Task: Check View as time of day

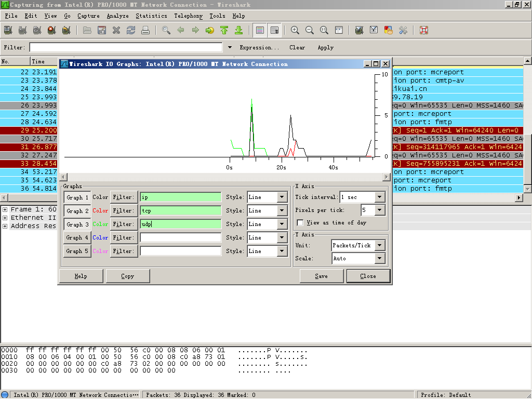Action: tap(300, 222)
